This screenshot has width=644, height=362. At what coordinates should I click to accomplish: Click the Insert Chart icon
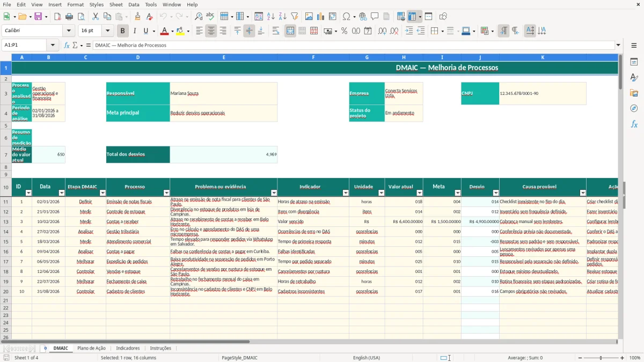[321, 17]
